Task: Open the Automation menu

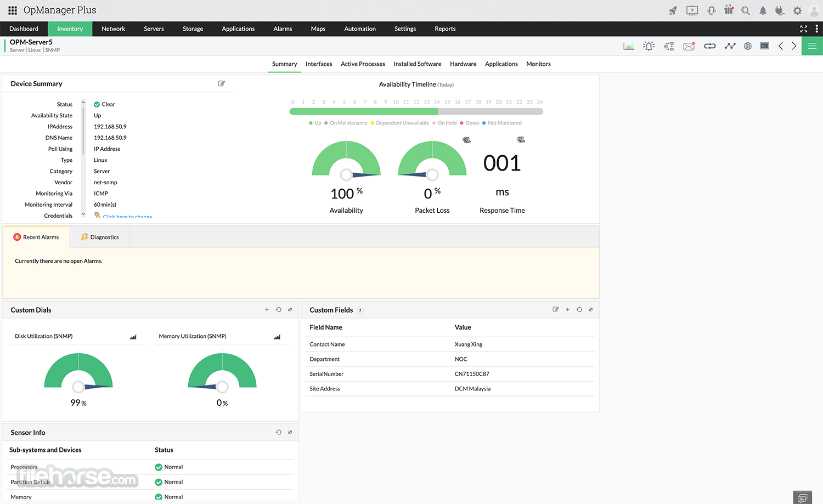Action: pyautogui.click(x=360, y=29)
